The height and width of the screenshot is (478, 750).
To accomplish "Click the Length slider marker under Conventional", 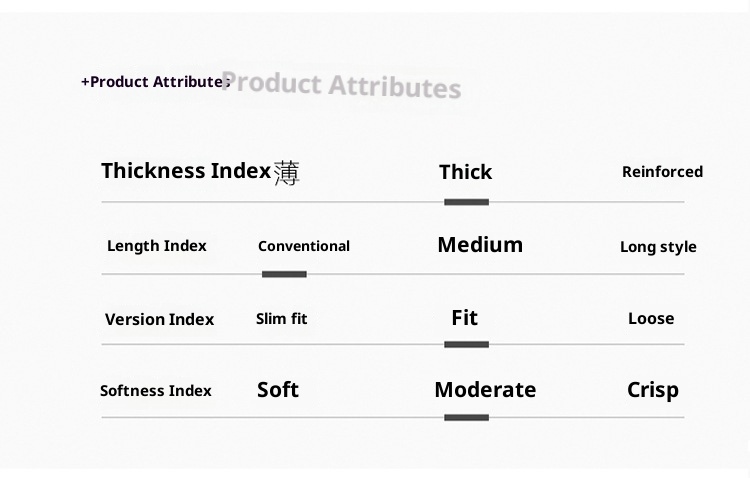I will click(x=284, y=274).
